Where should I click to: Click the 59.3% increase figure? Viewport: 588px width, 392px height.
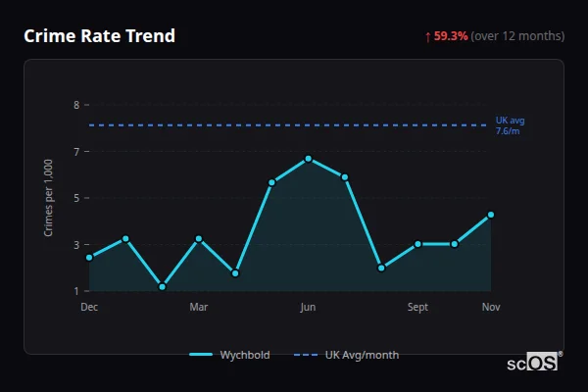451,36
